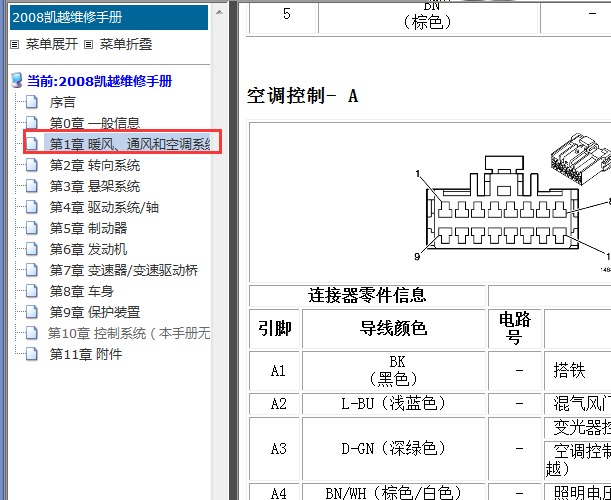Click the A4 pin cell
This screenshot has height=500, width=611.
tap(274, 492)
